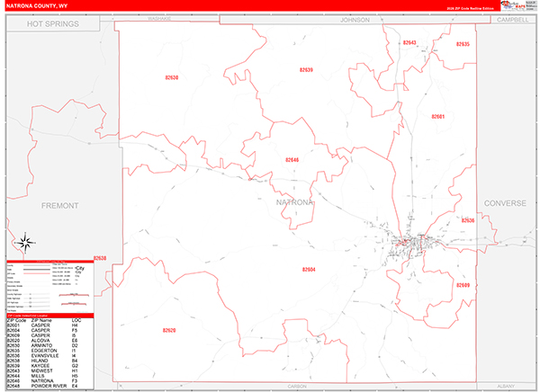This screenshot has height=392, width=540.
Task: Click the ZIP Code Redline Edition subtitle
Action: [x=471, y=8]
